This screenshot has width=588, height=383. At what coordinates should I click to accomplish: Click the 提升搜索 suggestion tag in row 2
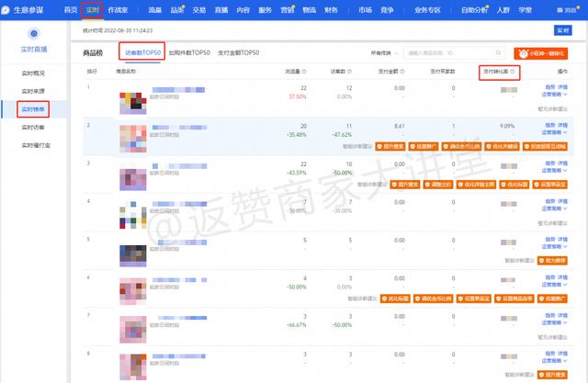pyautogui.click(x=391, y=145)
